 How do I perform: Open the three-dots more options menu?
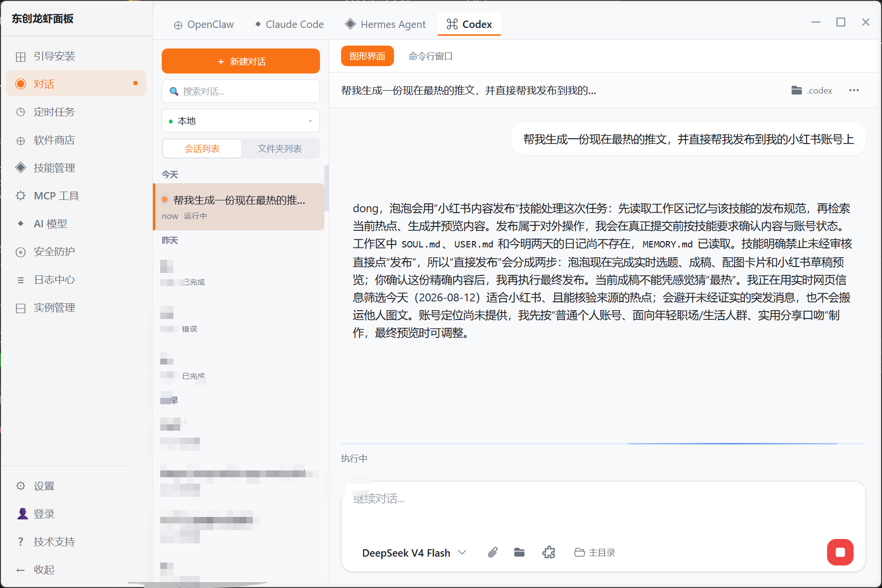click(854, 90)
